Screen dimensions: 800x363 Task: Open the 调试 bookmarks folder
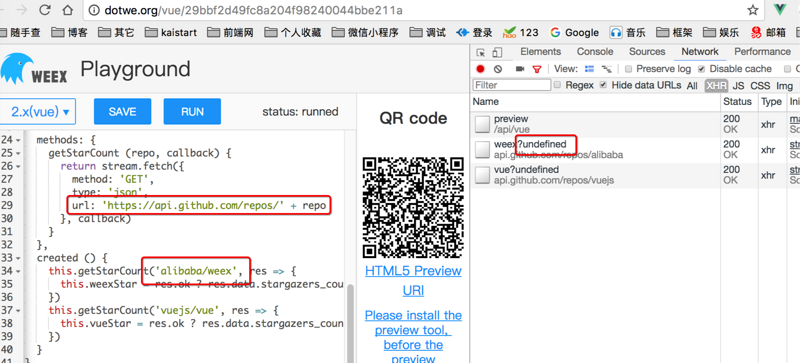click(x=428, y=33)
